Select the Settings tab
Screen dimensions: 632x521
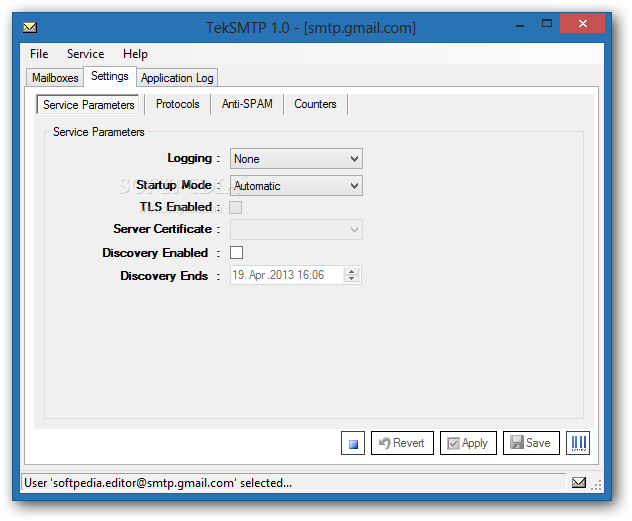110,76
